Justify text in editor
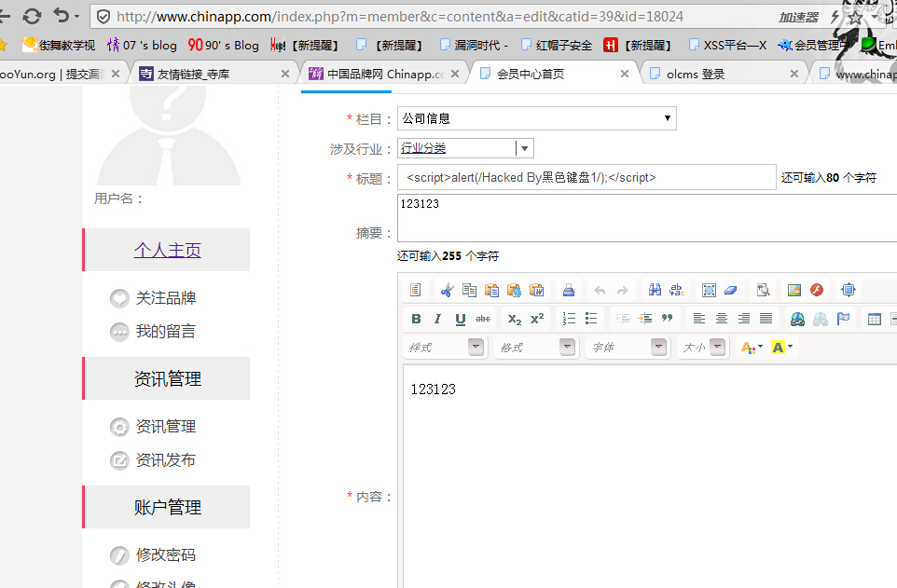The image size is (897, 588). (766, 319)
